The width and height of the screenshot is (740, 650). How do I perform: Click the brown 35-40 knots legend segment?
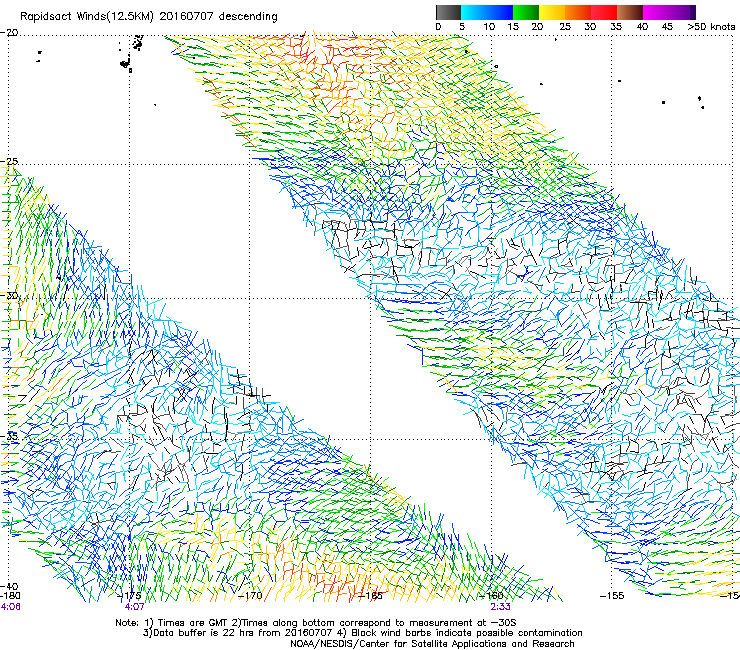point(630,12)
